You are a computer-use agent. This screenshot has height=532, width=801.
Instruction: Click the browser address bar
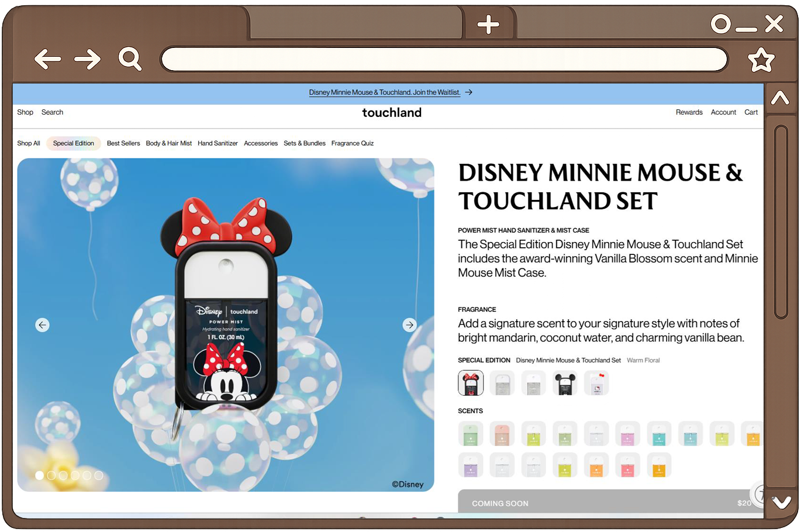coord(444,60)
